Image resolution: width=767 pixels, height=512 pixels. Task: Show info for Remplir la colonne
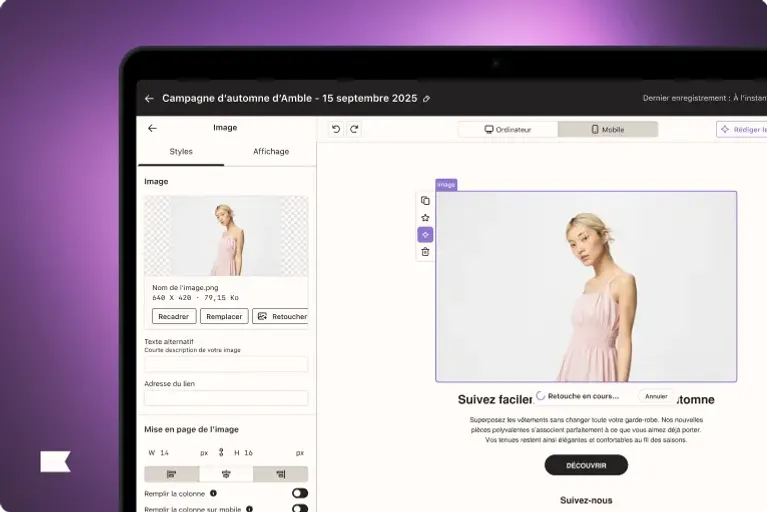213,493
